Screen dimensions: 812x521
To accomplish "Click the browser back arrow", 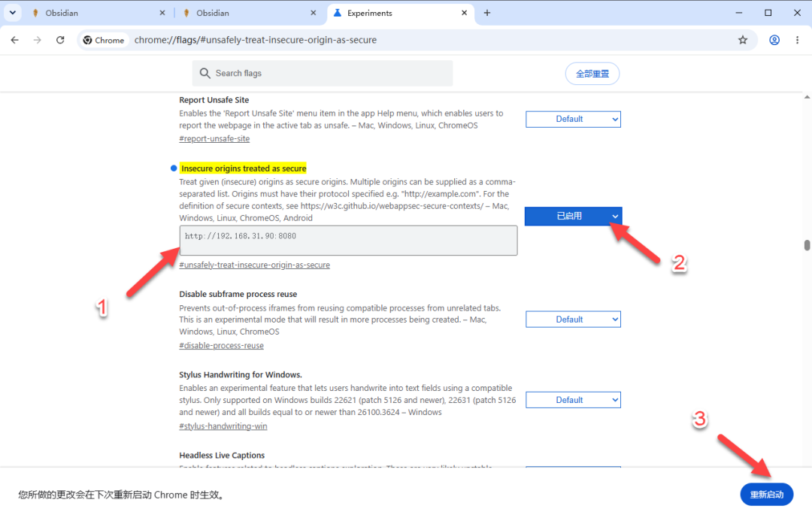I will [x=14, y=40].
